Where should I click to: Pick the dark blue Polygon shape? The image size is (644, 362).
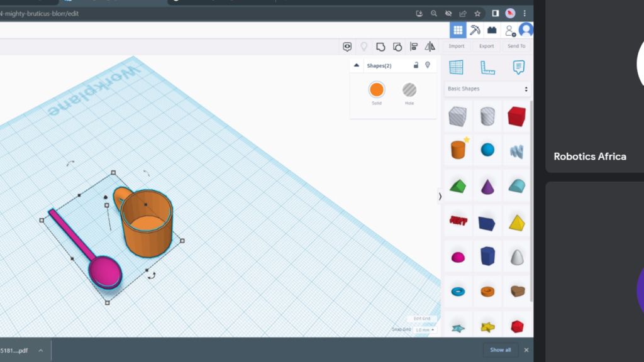[x=487, y=256]
